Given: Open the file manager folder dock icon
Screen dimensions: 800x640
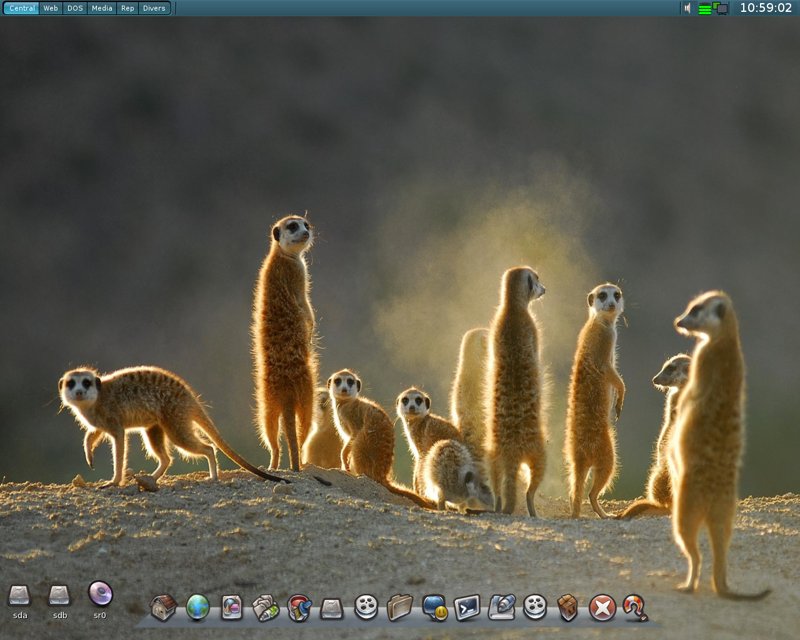Looking at the screenshot, I should click(x=399, y=607).
